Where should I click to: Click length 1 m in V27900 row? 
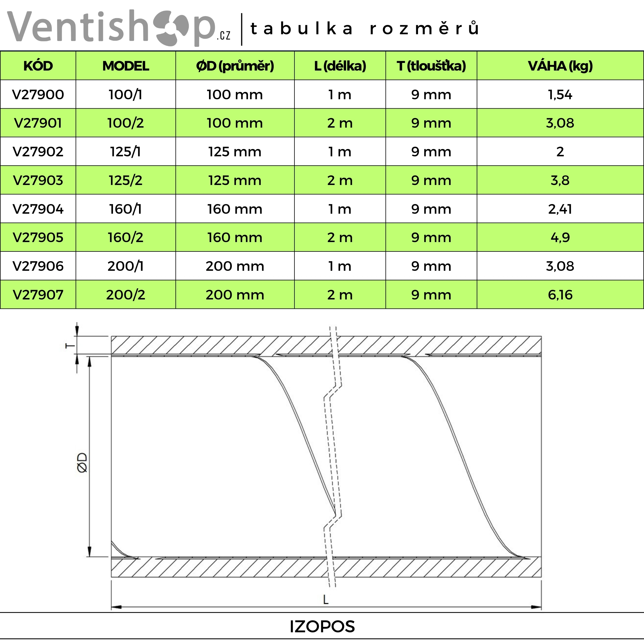pyautogui.click(x=340, y=95)
